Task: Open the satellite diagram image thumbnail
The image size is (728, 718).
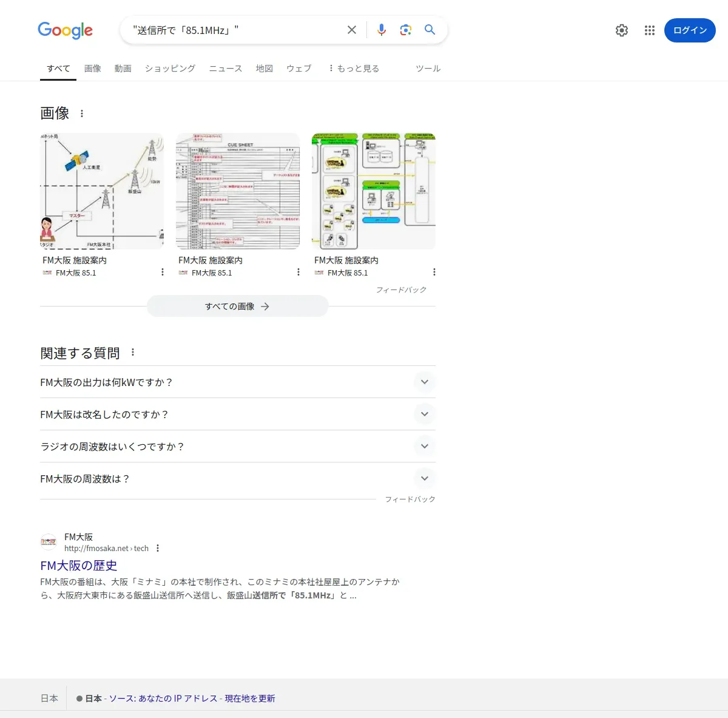Action: point(102,191)
